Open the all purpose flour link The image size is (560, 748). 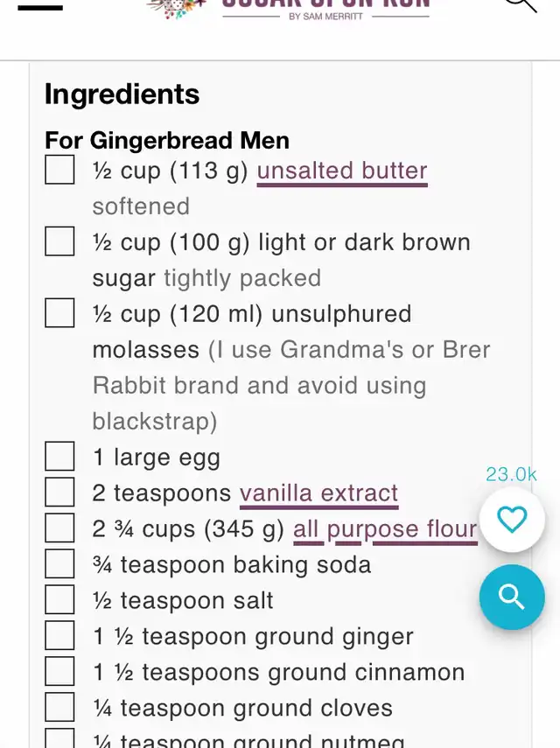(x=385, y=529)
